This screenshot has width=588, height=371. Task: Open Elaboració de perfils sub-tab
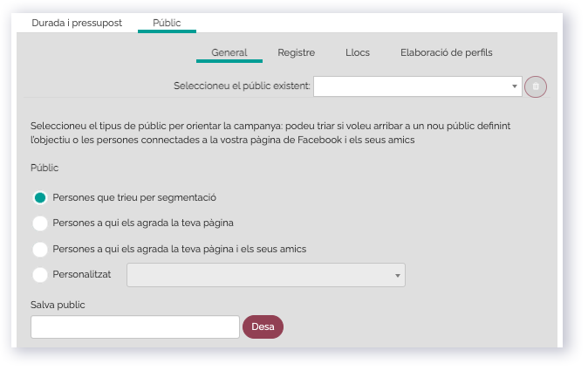[x=447, y=52]
